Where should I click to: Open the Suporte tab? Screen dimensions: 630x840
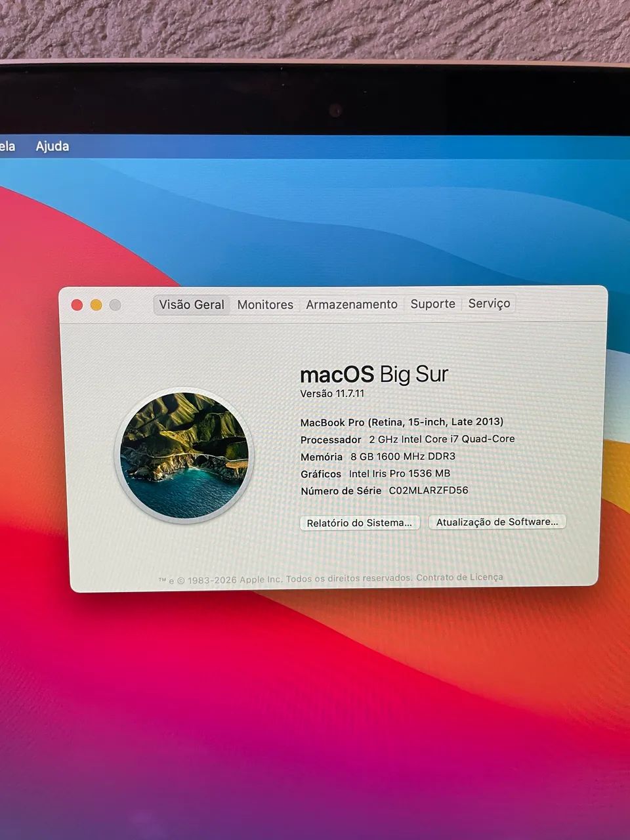[x=433, y=304]
